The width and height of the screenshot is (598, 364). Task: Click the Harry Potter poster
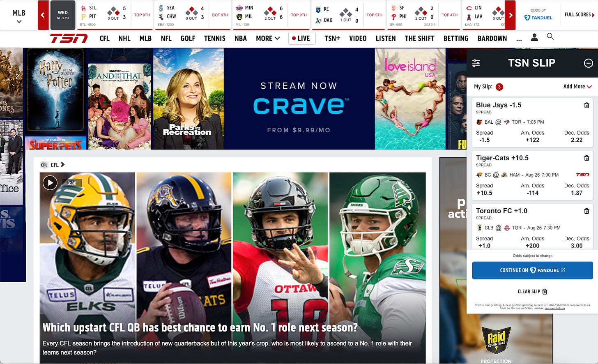tap(55, 90)
